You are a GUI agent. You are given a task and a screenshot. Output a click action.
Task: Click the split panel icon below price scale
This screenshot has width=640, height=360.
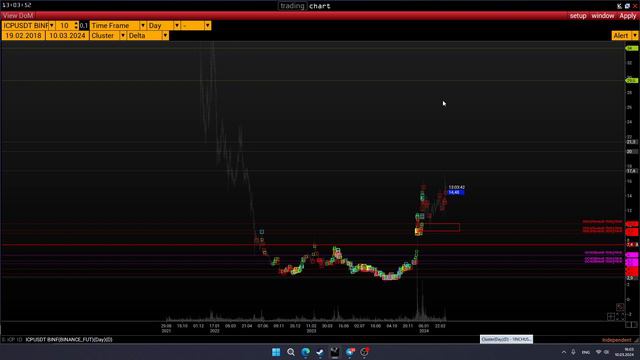point(631,325)
